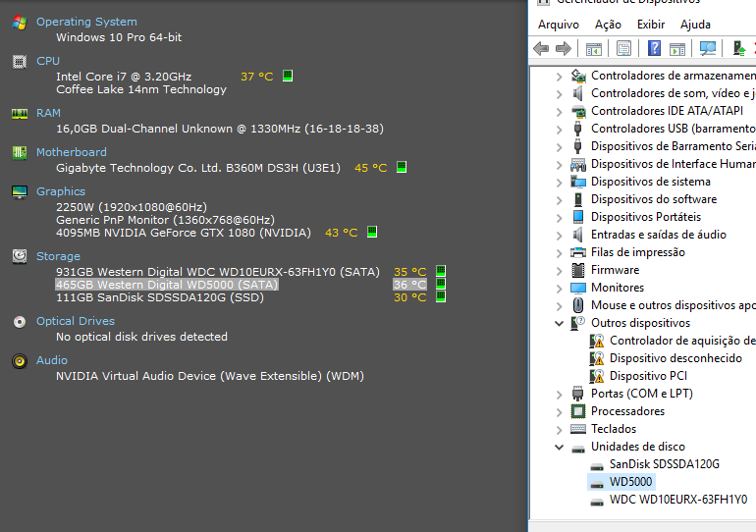Screen dimensions: 756x532
Task: Click the 4095MB NVIDIA GeForce GTX 1080 line
Action: [184, 233]
